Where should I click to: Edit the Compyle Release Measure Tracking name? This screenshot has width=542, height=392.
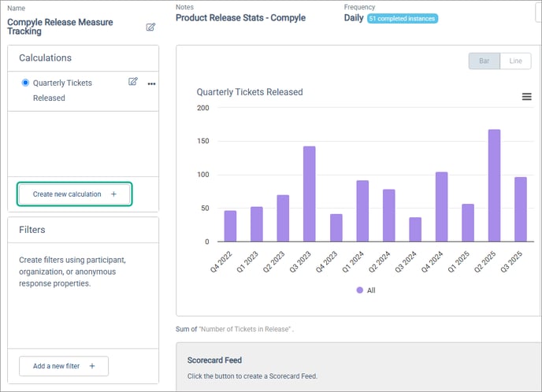click(x=150, y=28)
